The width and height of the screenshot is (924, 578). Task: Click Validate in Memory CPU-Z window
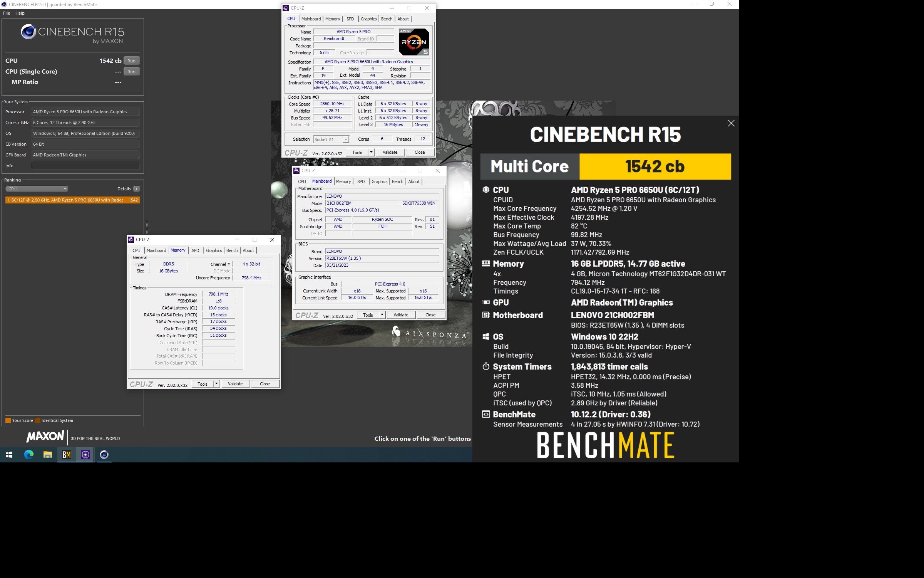click(x=235, y=384)
